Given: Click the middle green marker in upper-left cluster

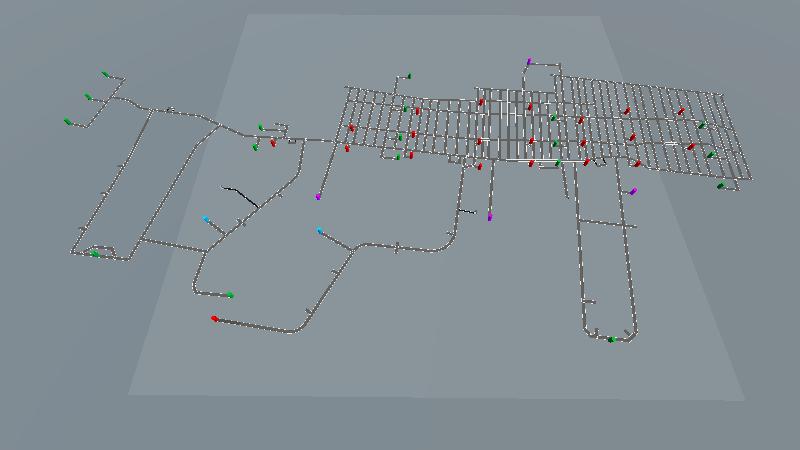Looking at the screenshot, I should tap(88, 97).
